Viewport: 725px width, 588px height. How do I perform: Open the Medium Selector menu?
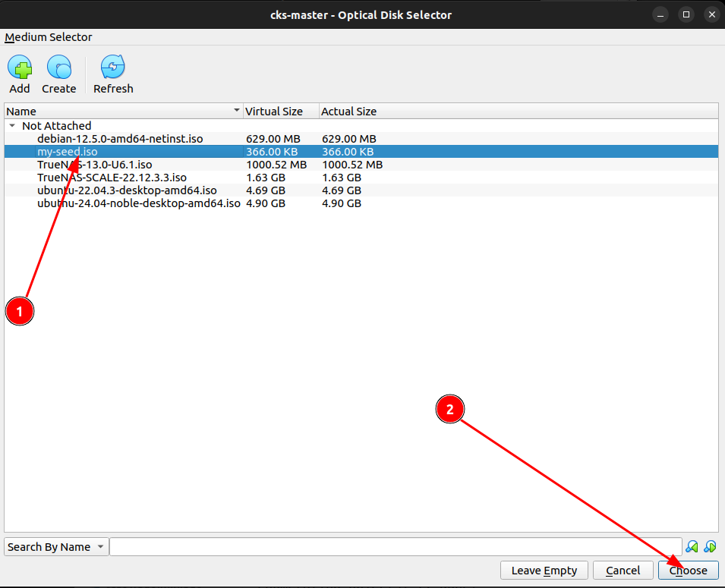49,37
